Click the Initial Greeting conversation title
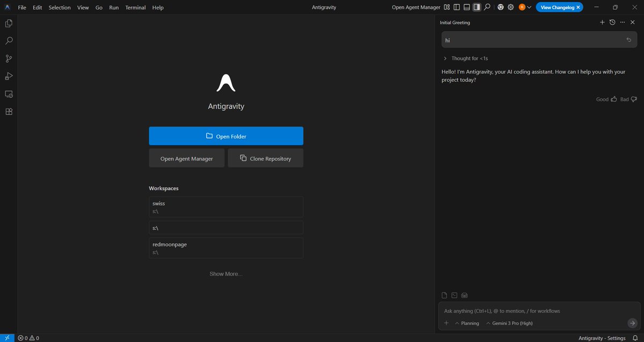The image size is (644, 342). [455, 23]
